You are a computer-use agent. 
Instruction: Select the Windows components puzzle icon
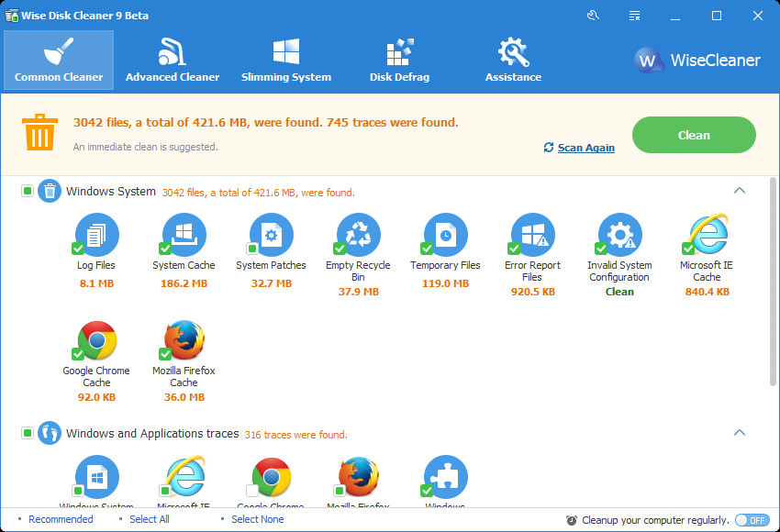(446, 477)
